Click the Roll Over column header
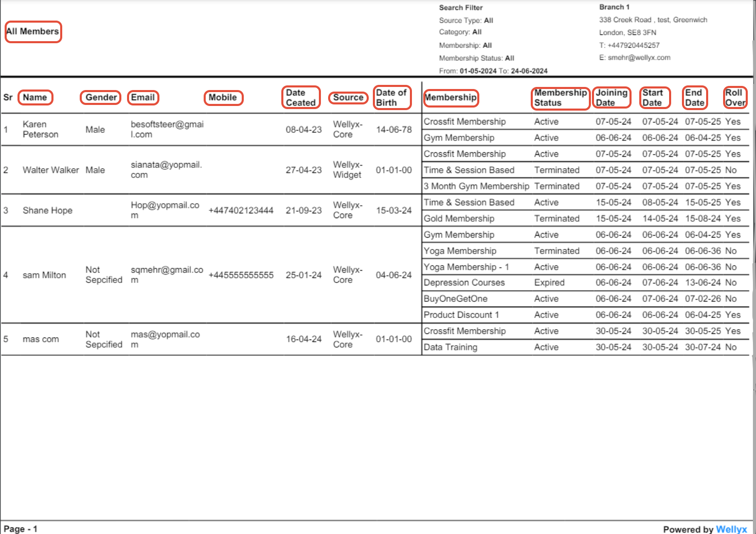Screen dimensions: 756x534 tap(735, 98)
